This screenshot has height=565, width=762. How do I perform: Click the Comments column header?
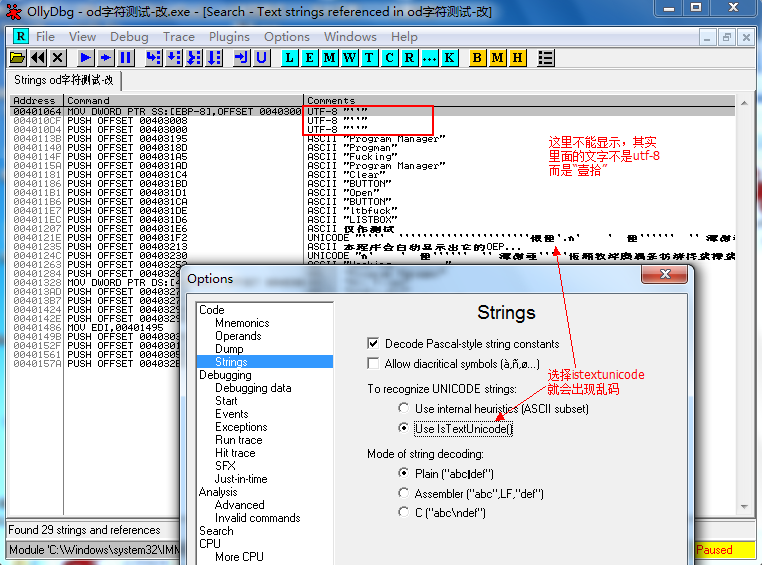pos(519,101)
